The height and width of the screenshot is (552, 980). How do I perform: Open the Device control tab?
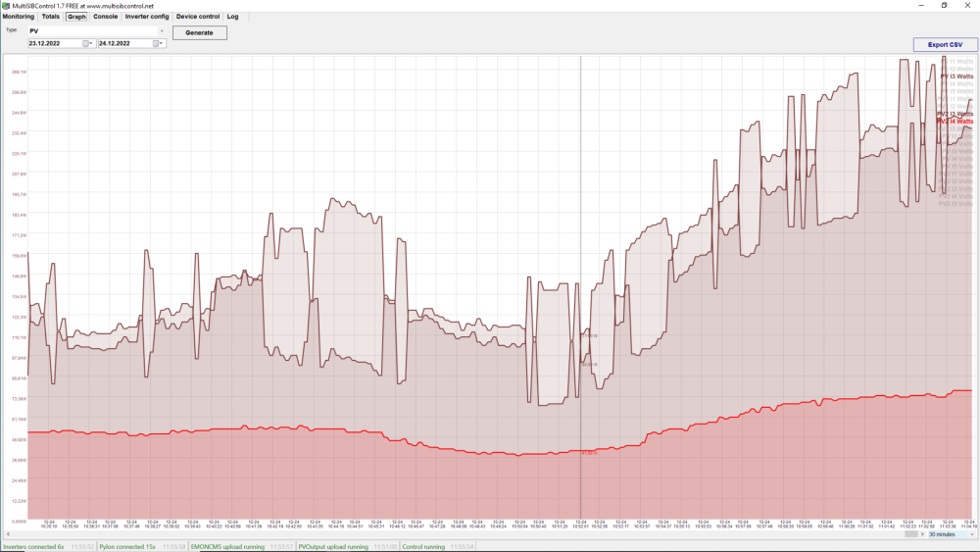[x=198, y=17]
